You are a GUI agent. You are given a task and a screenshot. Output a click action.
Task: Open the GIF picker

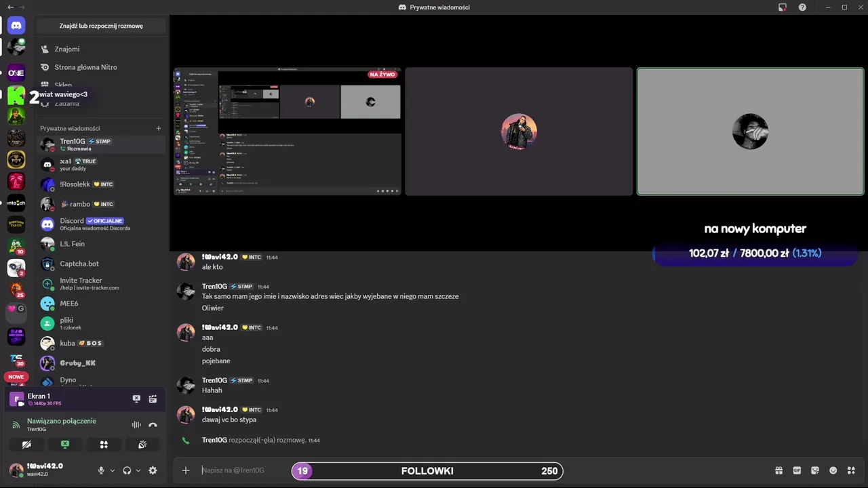click(x=797, y=470)
